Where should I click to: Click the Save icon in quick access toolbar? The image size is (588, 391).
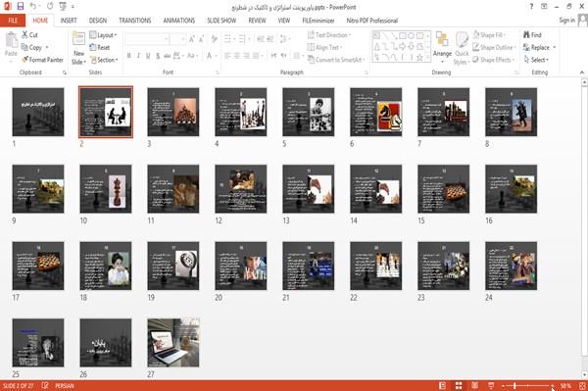pyautogui.click(x=21, y=7)
